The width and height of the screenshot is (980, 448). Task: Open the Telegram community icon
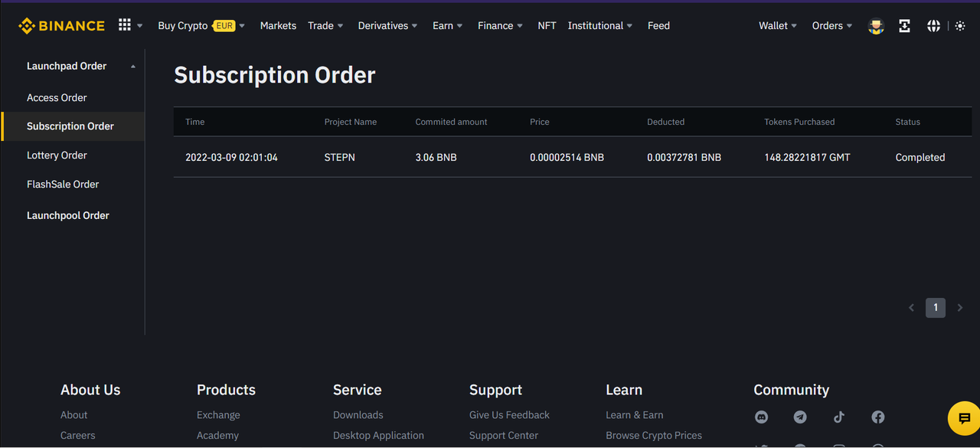[x=800, y=417]
